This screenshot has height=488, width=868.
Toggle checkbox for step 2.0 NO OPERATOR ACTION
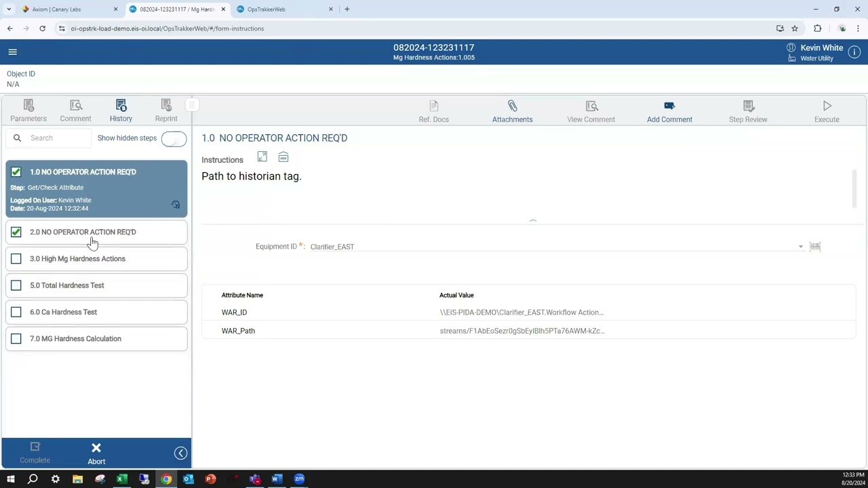click(x=16, y=232)
